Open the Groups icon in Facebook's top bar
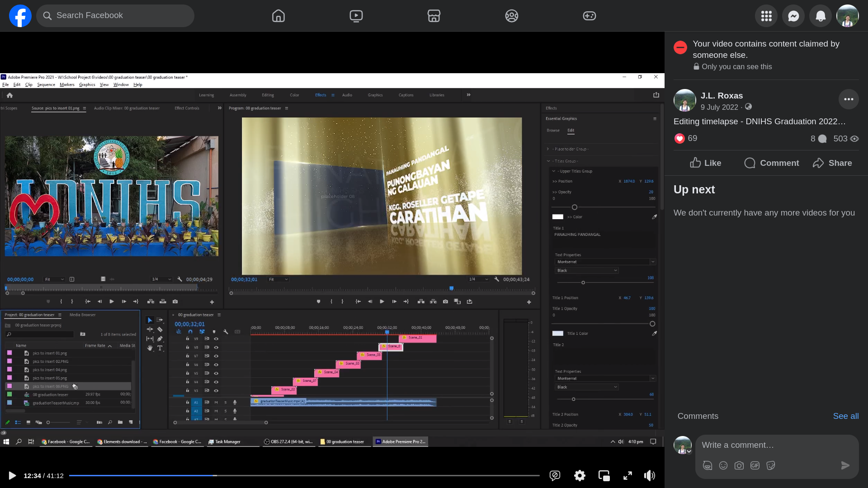 point(512,16)
